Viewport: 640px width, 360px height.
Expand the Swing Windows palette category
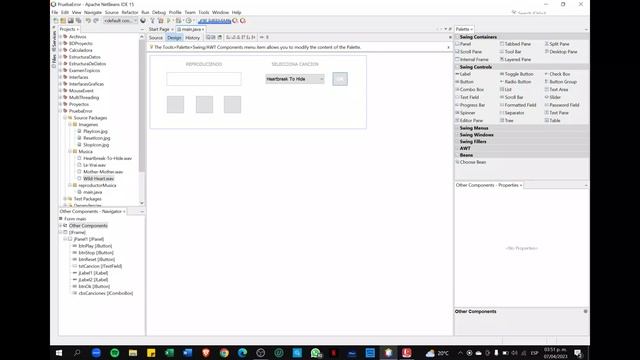[522, 135]
